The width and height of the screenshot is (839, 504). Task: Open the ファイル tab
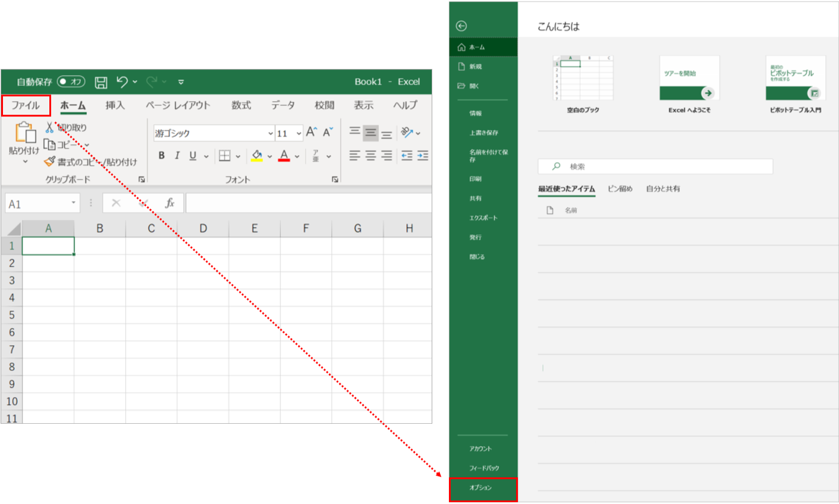[26, 106]
